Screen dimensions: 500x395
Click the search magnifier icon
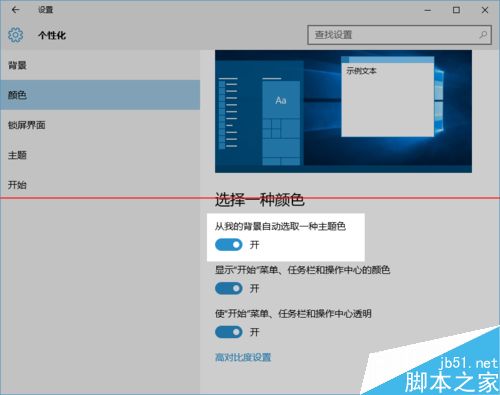pyautogui.click(x=483, y=35)
